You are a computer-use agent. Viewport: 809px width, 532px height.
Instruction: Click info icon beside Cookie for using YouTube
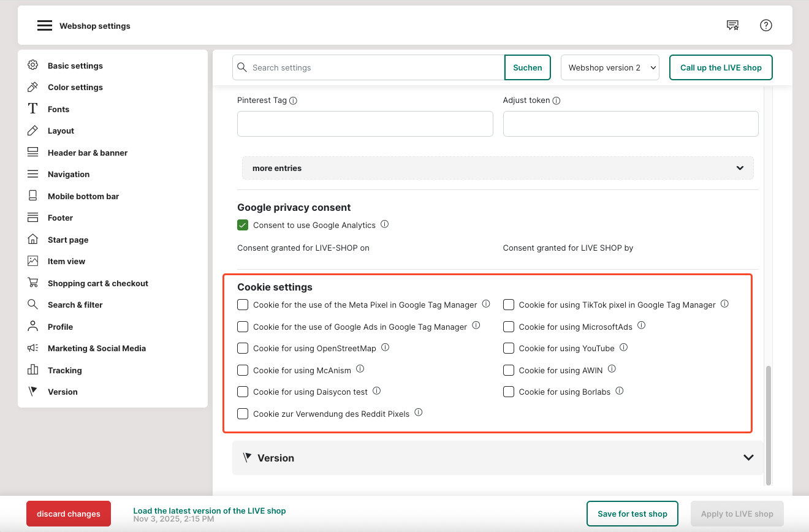pyautogui.click(x=623, y=348)
